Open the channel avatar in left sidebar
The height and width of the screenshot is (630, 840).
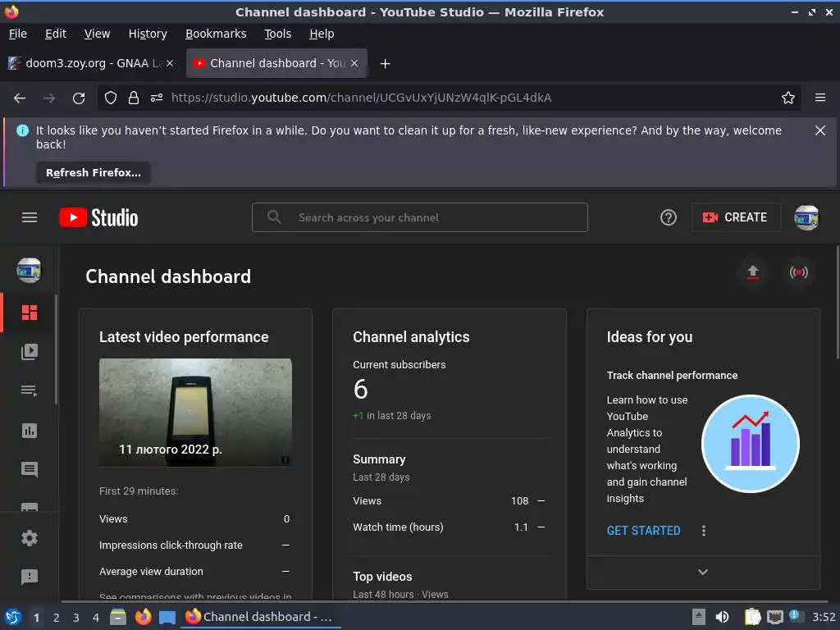point(29,270)
